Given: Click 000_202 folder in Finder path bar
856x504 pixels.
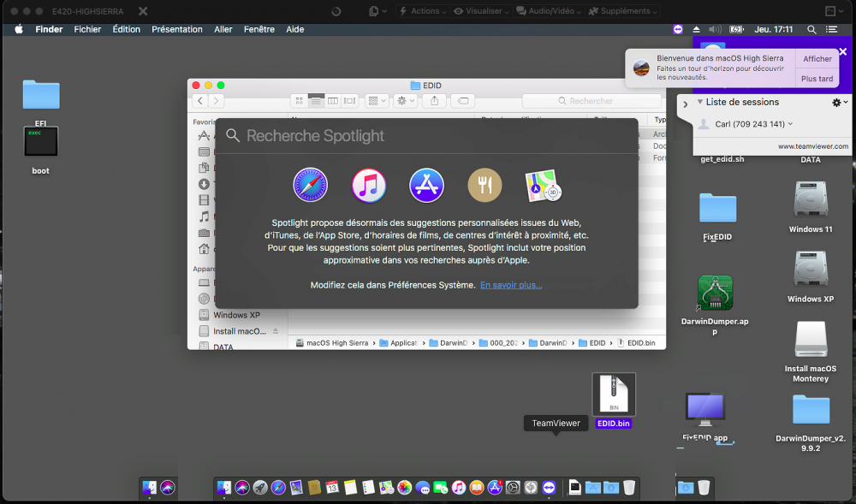Looking at the screenshot, I should (498, 343).
